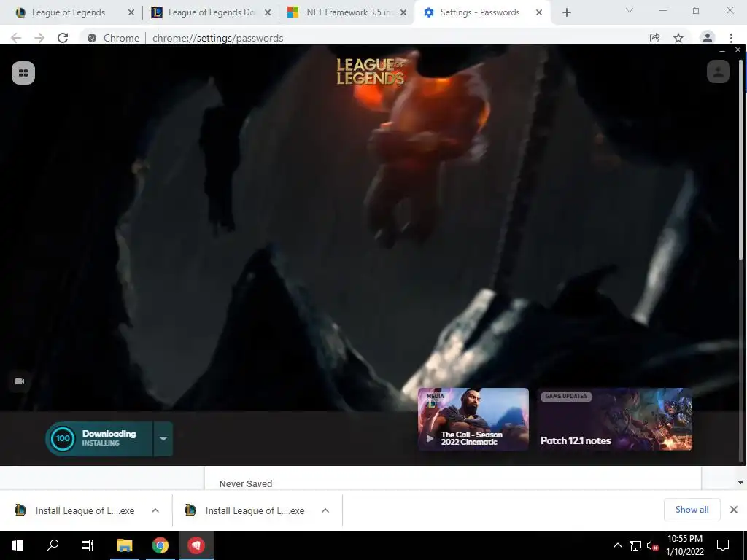Open the Windows Start menu
747x560 pixels.
[18, 545]
